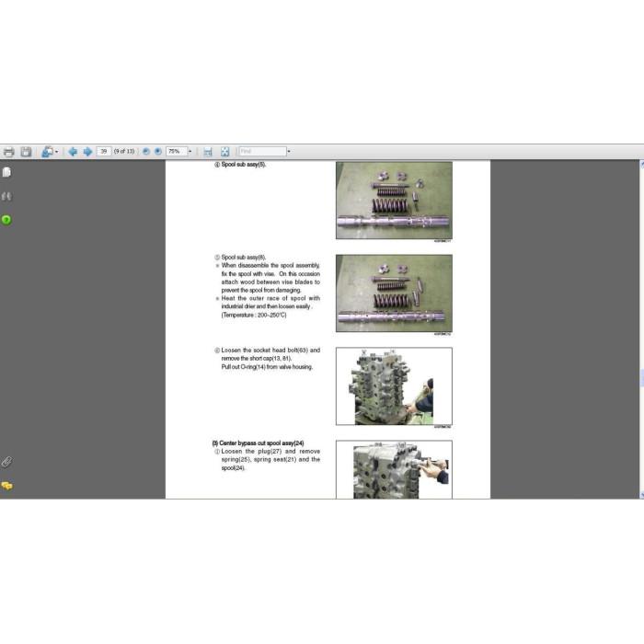This screenshot has width=644, height=644.
Task: Click the Print icon in the toolbar
Action: click(8, 152)
